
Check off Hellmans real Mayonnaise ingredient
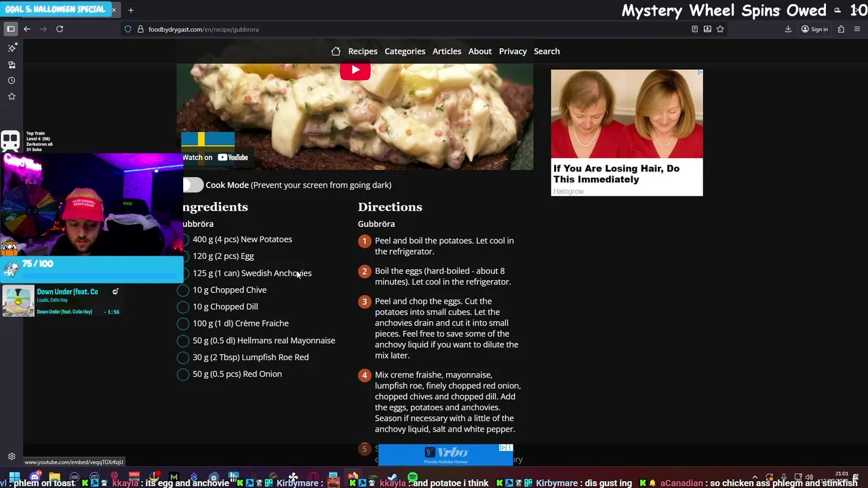tap(183, 341)
